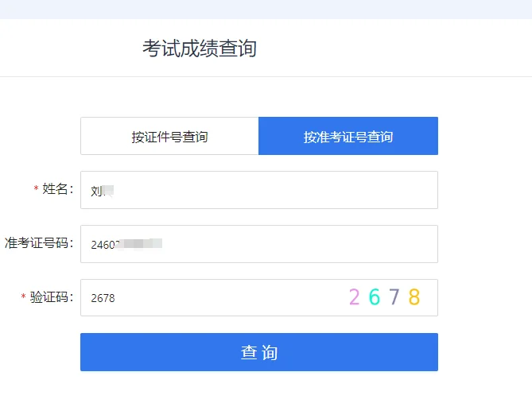Click the cyan digit 6 in captcha
The width and height of the screenshot is (532, 399).
click(x=374, y=297)
